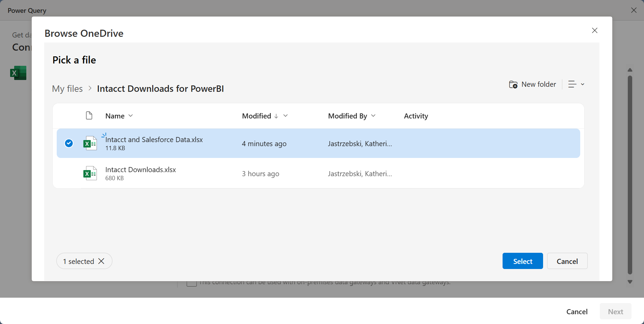
Task: Click the New folder icon
Action: pos(513,84)
